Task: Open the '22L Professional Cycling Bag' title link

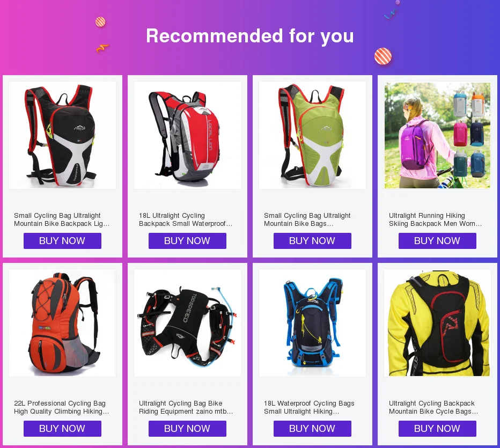Action: pos(62,408)
